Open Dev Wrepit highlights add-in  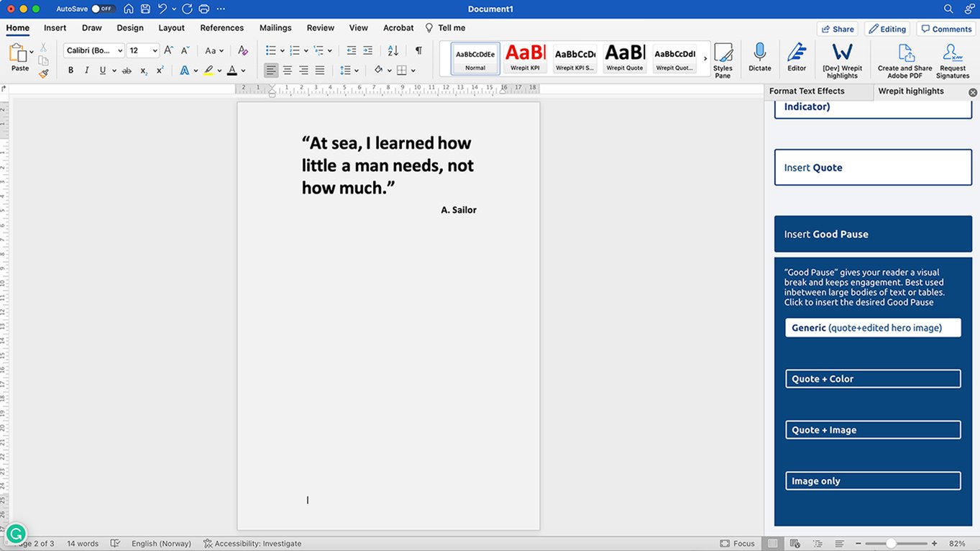pos(842,60)
